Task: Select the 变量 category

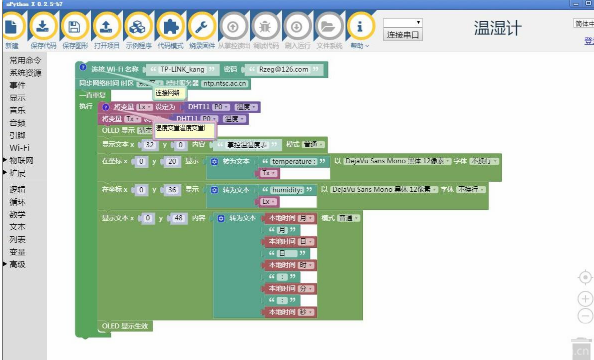Action: tap(17, 252)
